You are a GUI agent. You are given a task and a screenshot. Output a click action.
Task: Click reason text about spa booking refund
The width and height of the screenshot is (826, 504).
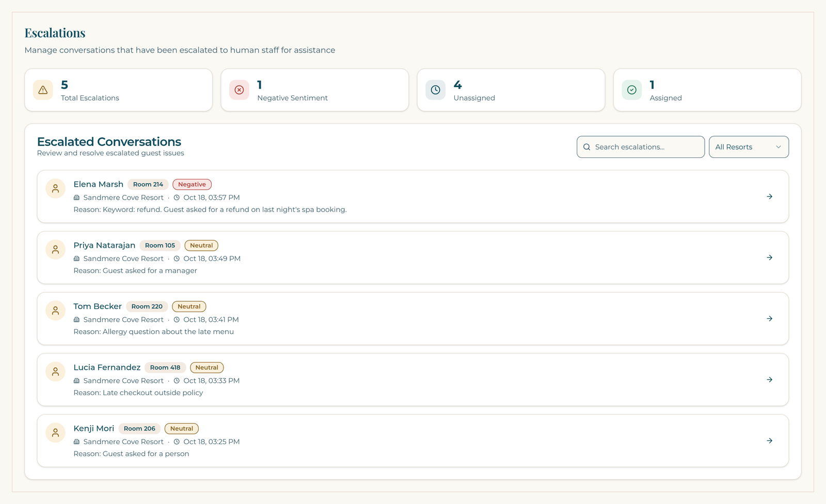pyautogui.click(x=210, y=209)
